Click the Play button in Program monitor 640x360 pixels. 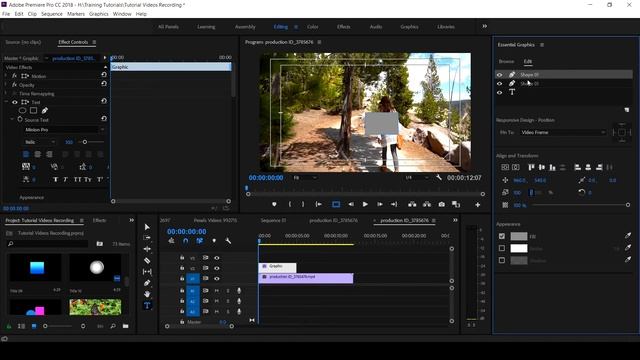[x=365, y=204]
